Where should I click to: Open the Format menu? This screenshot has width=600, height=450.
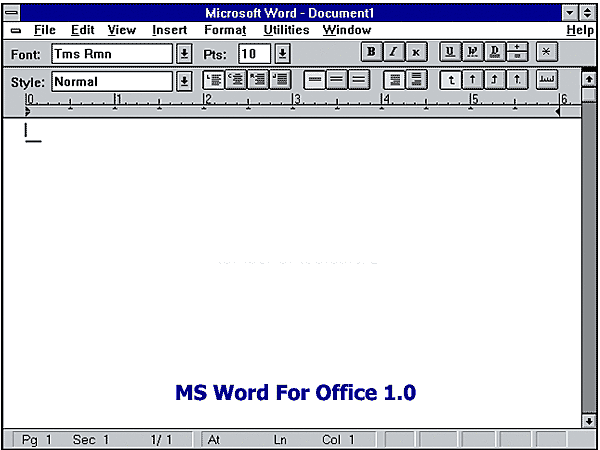(225, 30)
